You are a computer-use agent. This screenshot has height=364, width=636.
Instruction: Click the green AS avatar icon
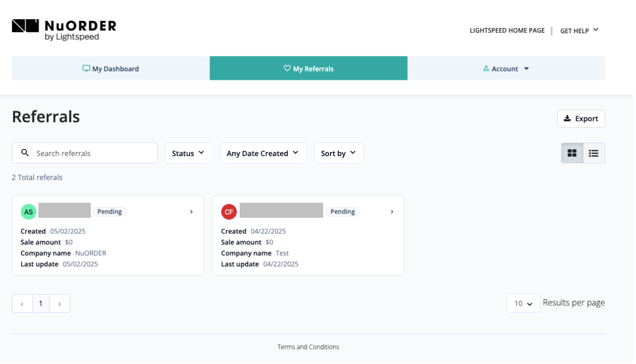click(29, 212)
